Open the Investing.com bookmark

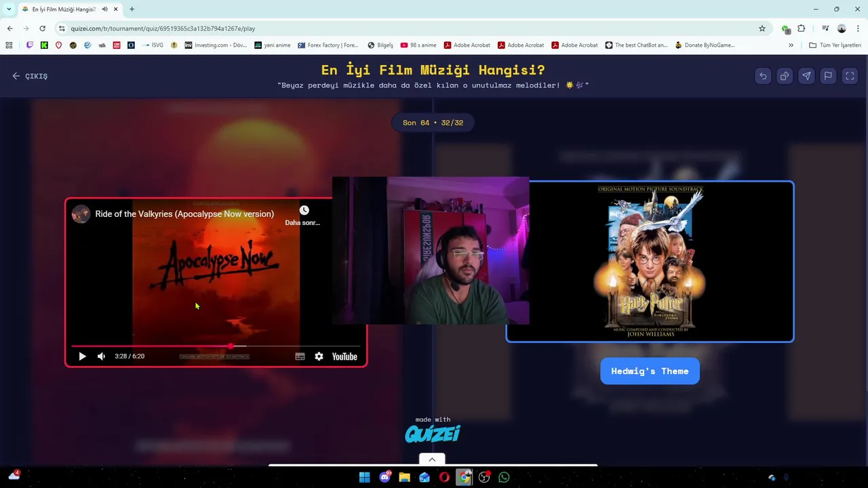[x=216, y=45]
